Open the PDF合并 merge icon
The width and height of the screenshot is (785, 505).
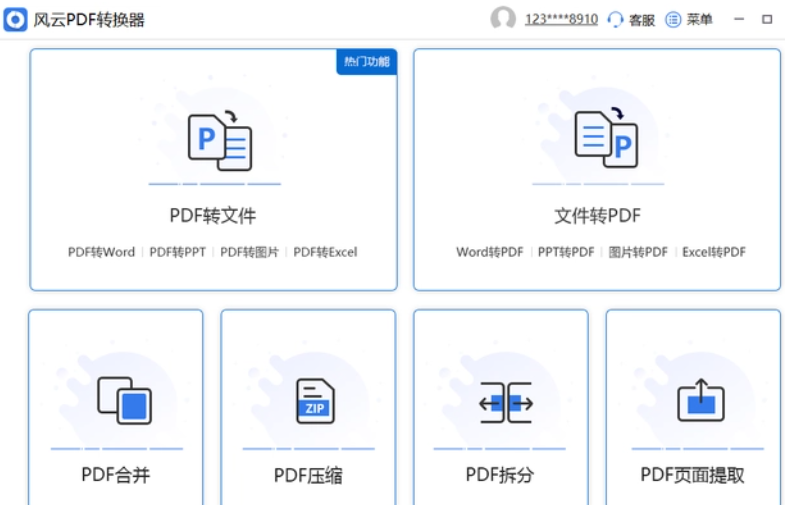click(123, 400)
